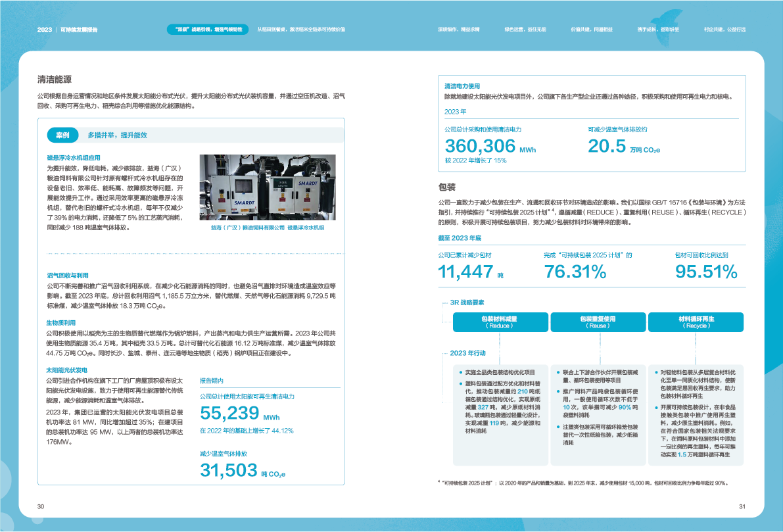Open the active “双碳”战略引领 tab
The height and width of the screenshot is (532, 783).
click(204, 30)
